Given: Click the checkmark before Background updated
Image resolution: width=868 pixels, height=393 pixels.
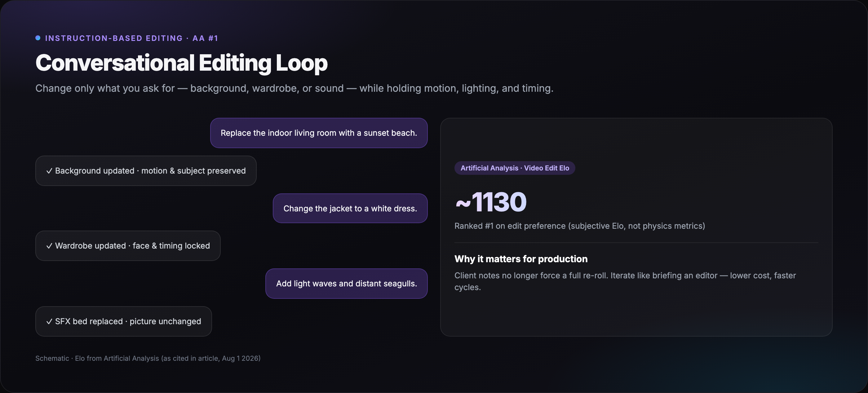Looking at the screenshot, I should [49, 171].
